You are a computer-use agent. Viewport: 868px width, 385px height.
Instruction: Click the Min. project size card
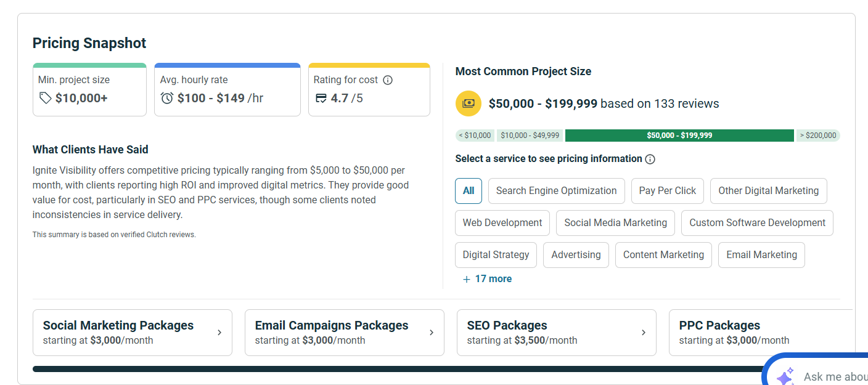click(89, 89)
